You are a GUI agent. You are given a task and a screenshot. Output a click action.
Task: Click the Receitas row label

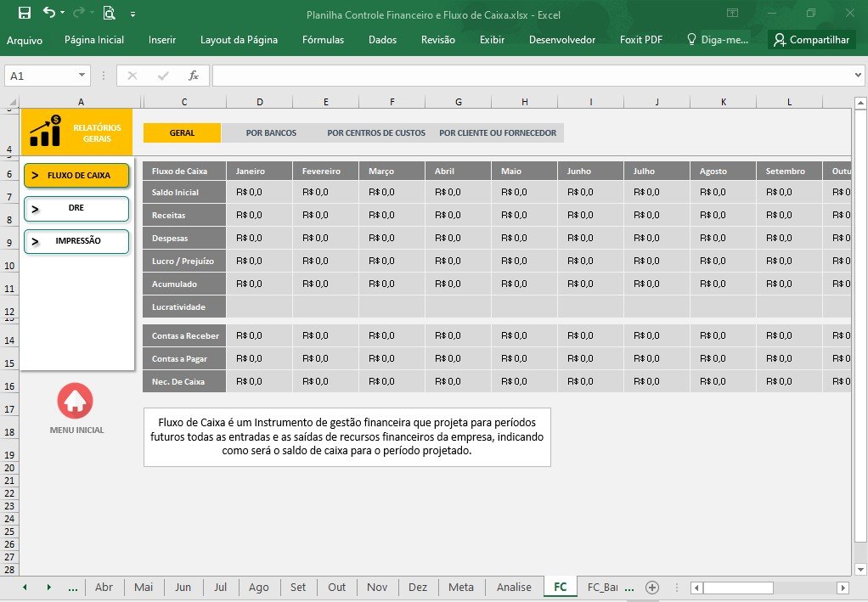pos(184,215)
